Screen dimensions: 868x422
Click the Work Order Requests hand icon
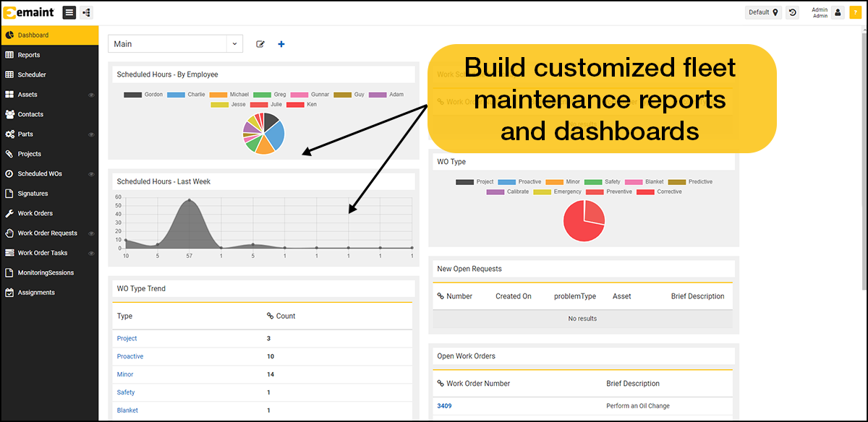pyautogui.click(x=9, y=233)
